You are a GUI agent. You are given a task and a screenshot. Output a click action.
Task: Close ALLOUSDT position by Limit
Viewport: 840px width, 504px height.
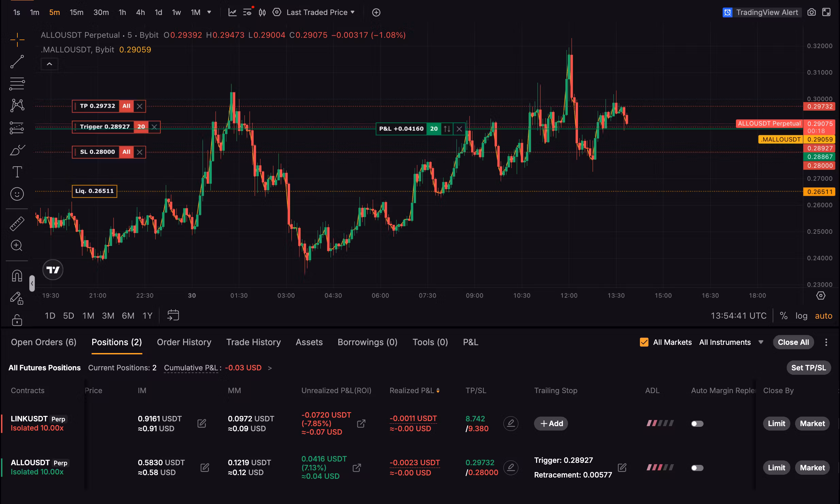click(x=776, y=468)
